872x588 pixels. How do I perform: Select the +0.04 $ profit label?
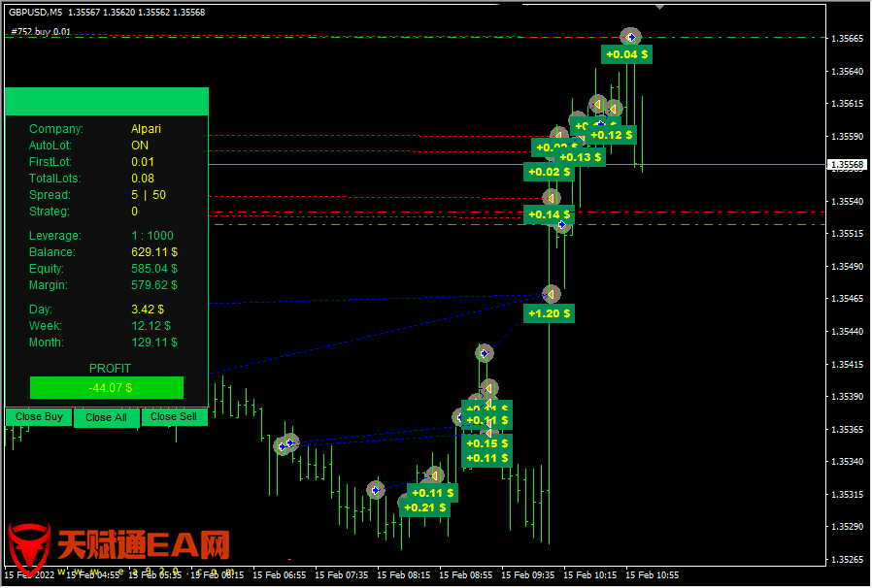pos(626,54)
